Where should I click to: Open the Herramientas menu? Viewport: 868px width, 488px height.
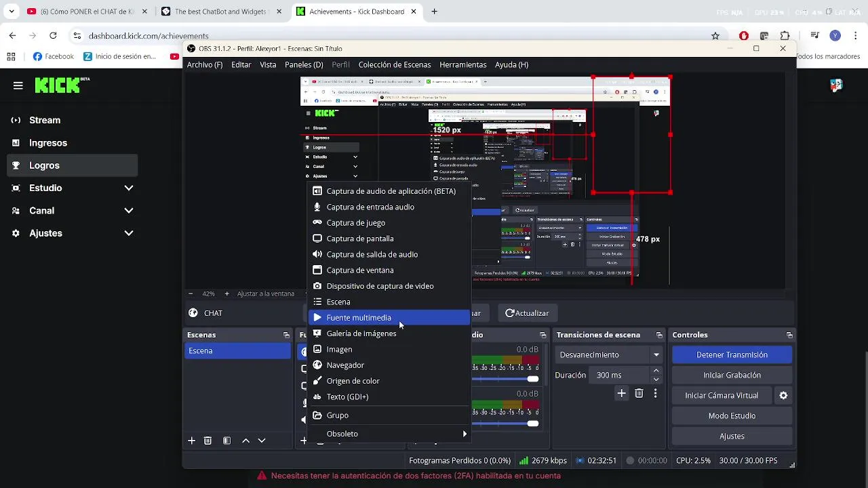(463, 64)
